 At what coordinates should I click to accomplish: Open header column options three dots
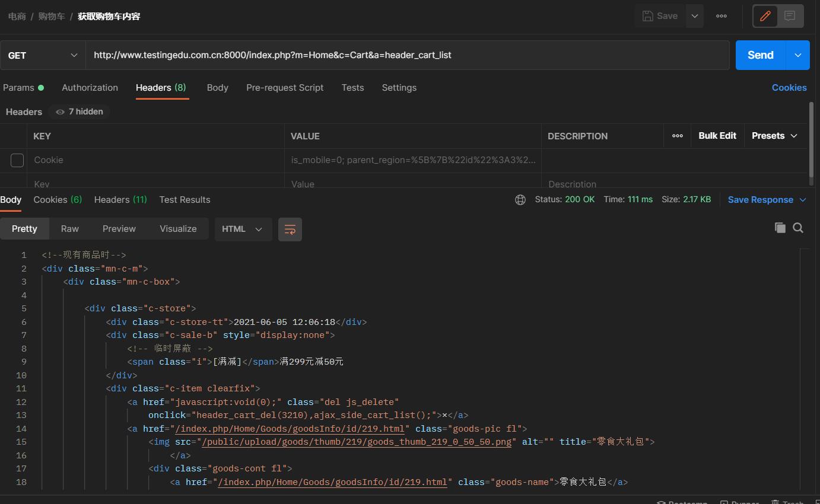pyautogui.click(x=677, y=136)
